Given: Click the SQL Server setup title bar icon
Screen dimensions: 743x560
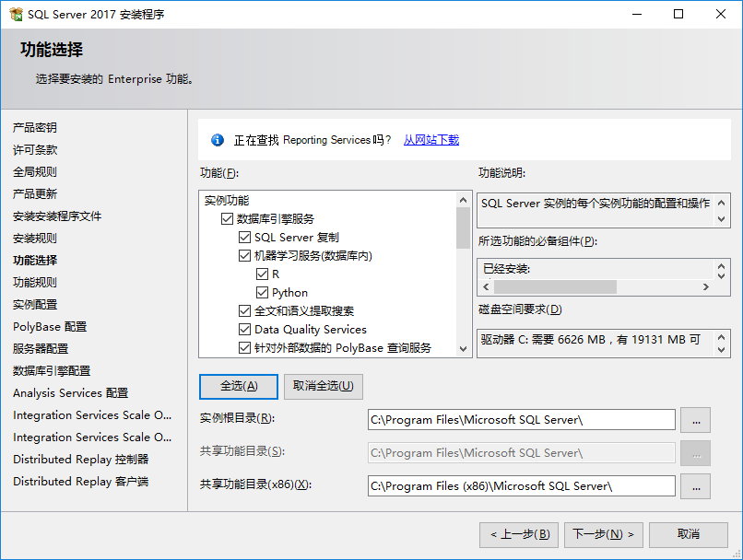Looking at the screenshot, I should 16,14.
